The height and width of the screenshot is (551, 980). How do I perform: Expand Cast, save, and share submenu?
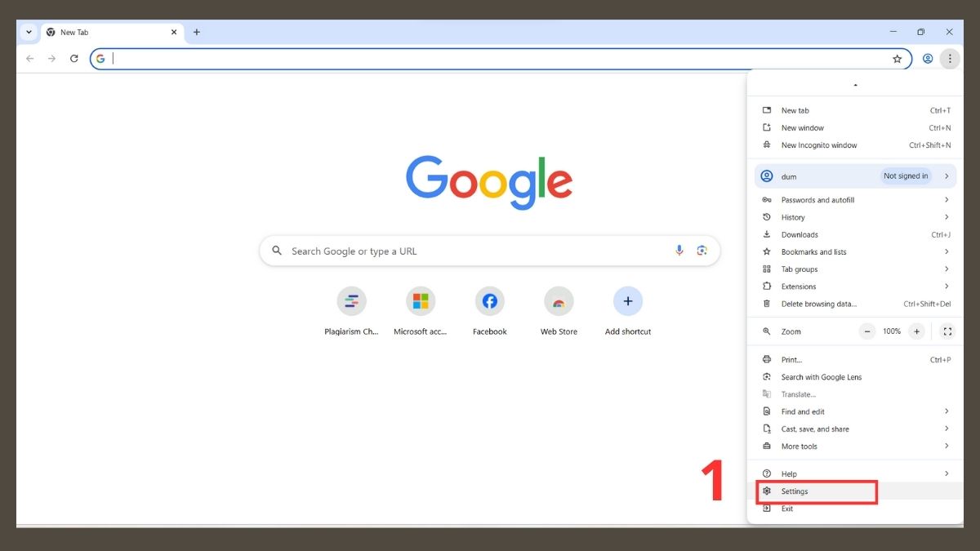[x=856, y=429]
